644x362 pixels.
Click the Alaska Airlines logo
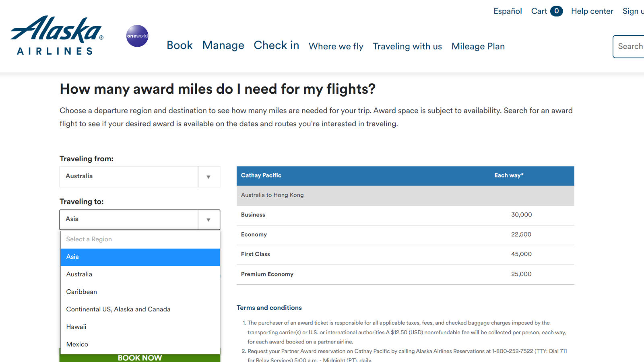coord(57,35)
